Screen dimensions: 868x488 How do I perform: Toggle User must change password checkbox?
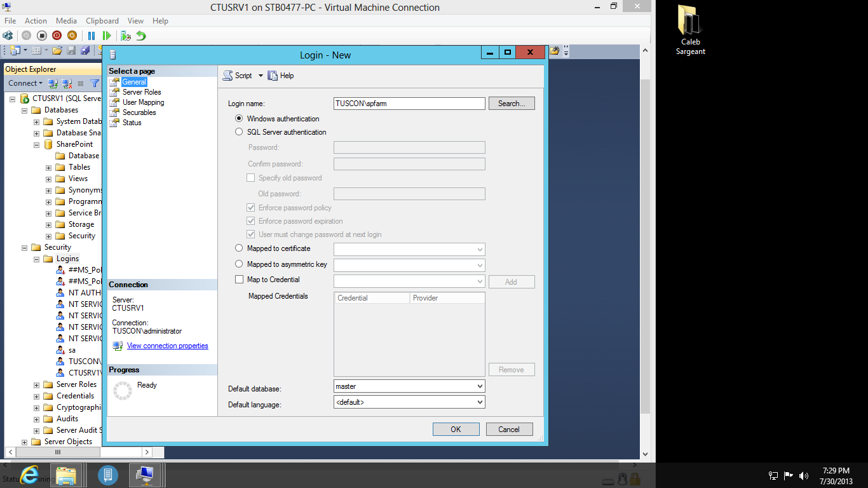pos(251,234)
